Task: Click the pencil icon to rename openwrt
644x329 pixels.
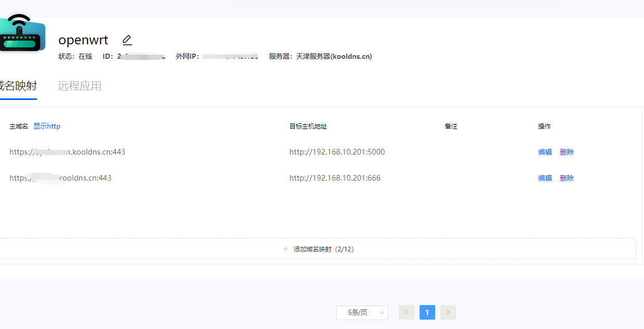Action: [127, 40]
